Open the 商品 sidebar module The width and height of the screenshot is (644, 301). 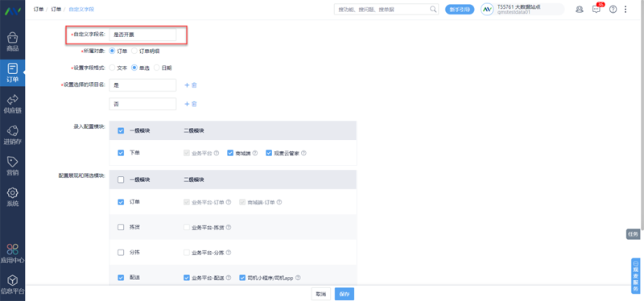click(12, 43)
